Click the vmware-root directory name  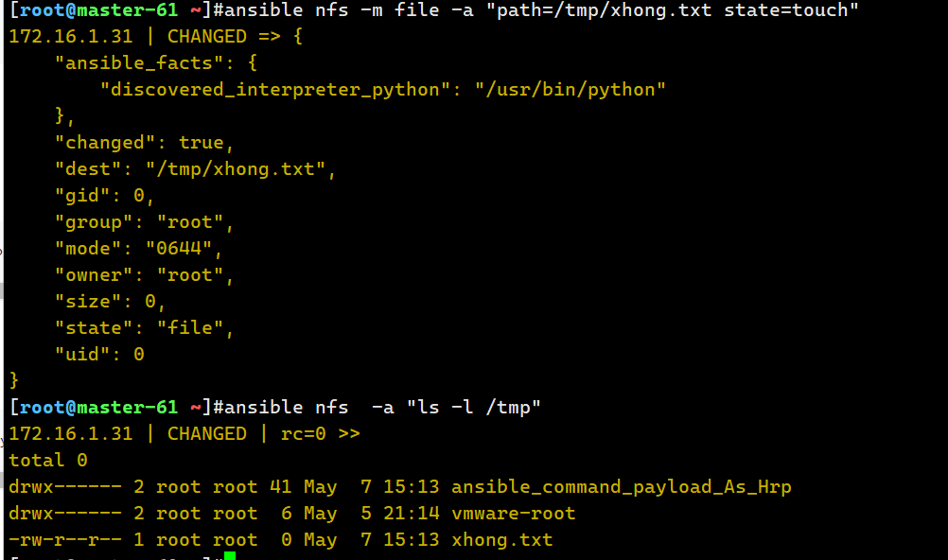(513, 514)
